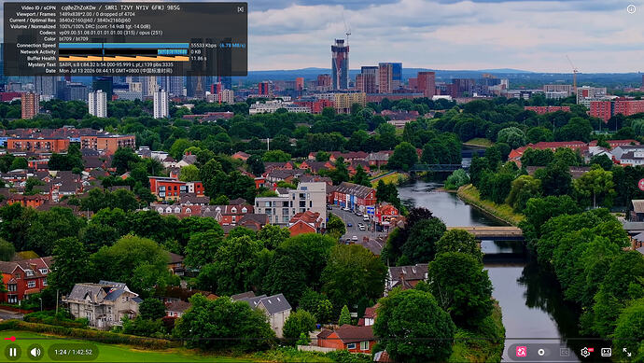This screenshot has height=363, width=644.
Task: Click the Color value 'bt709 / bt709'
Action: 74,38
